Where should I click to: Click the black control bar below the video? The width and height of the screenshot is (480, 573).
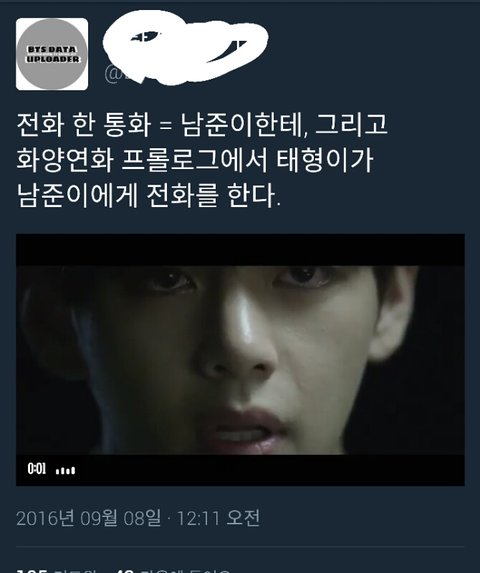[240, 470]
